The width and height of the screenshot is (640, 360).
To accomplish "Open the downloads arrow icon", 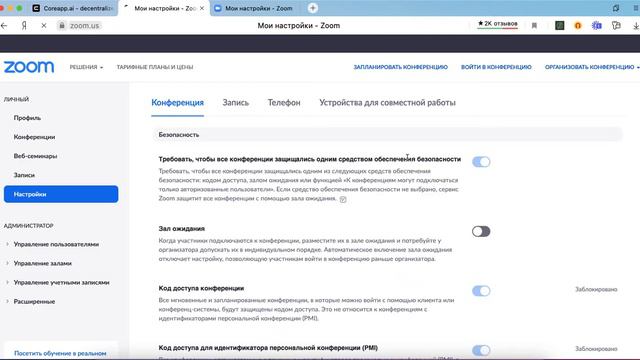I will point(636,26).
